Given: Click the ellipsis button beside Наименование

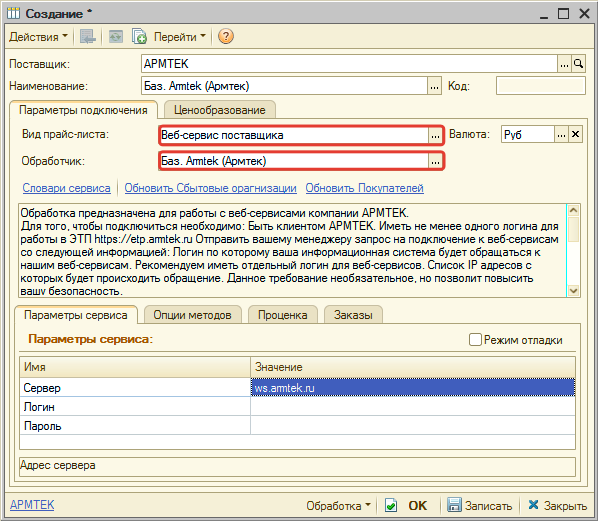Looking at the screenshot, I should 434,86.
